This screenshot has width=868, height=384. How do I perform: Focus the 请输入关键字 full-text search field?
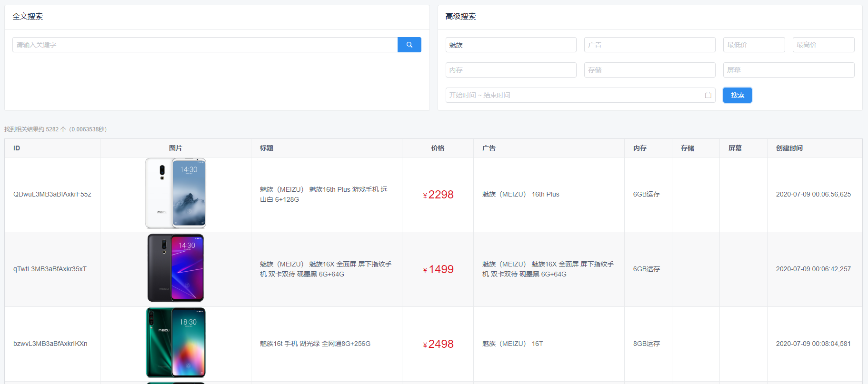tap(205, 45)
